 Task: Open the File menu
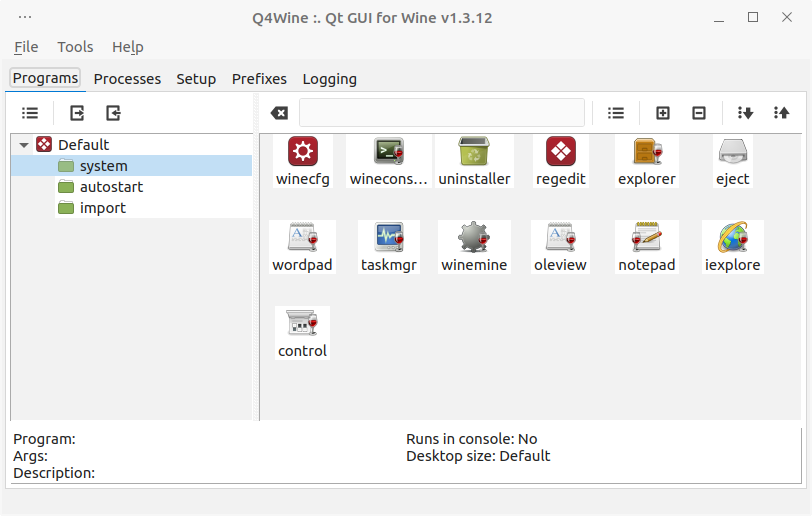pos(26,47)
